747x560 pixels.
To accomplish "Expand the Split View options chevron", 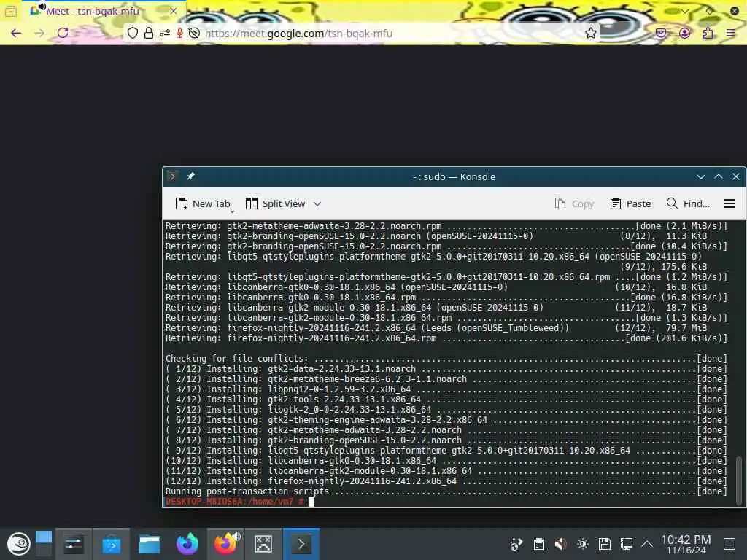I will click(x=317, y=204).
